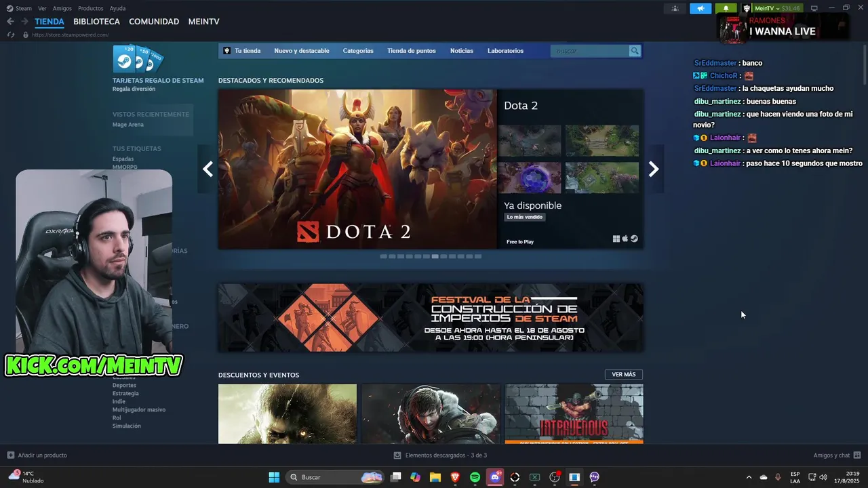Open the Intravenous discount card
The width and height of the screenshot is (868, 488).
pyautogui.click(x=574, y=414)
